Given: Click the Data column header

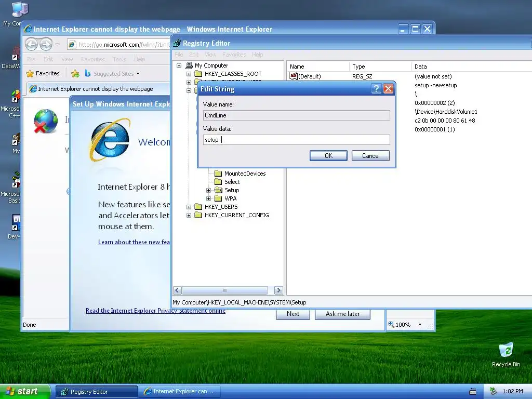Looking at the screenshot, I should pos(472,66).
